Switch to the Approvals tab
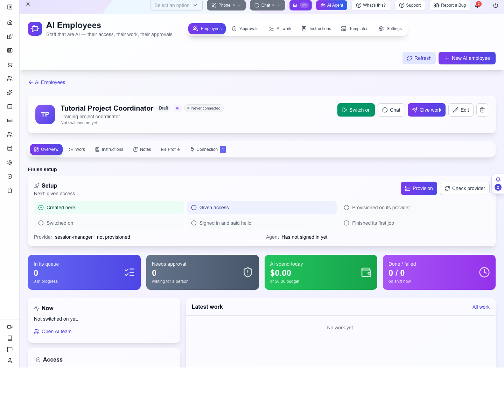 coord(245,29)
